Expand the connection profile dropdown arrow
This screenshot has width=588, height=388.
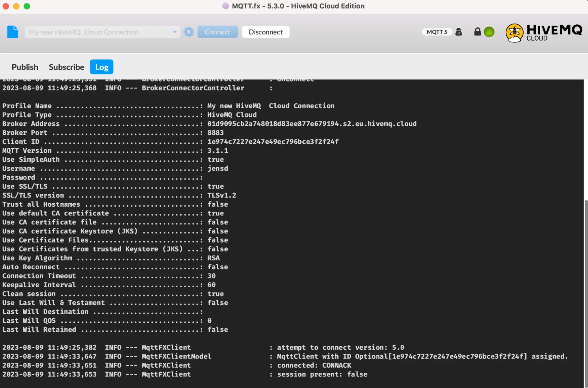click(x=175, y=32)
